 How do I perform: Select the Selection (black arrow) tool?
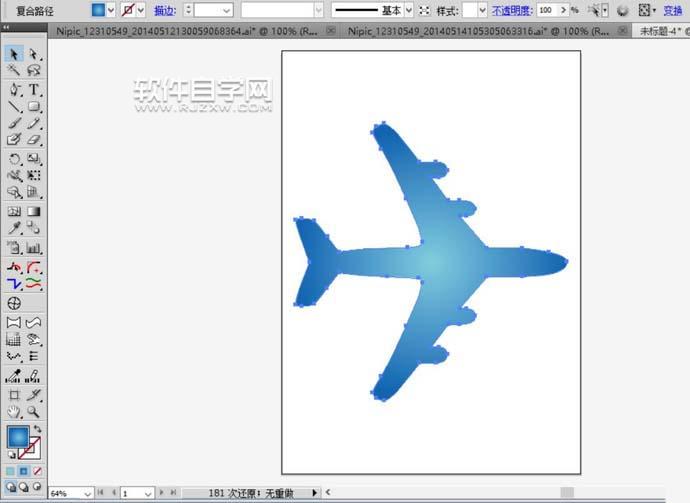point(14,54)
